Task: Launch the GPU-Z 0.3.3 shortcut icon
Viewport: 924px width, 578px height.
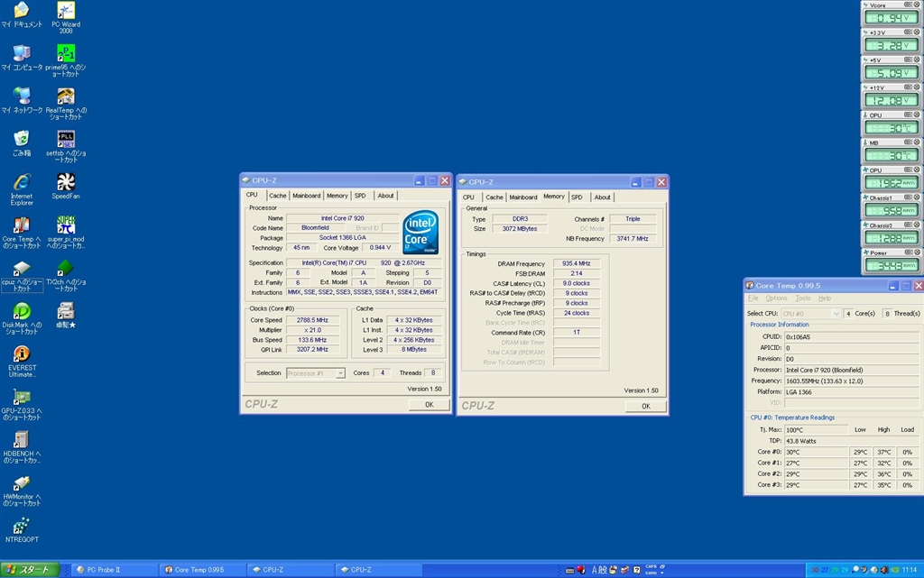Action: point(22,398)
